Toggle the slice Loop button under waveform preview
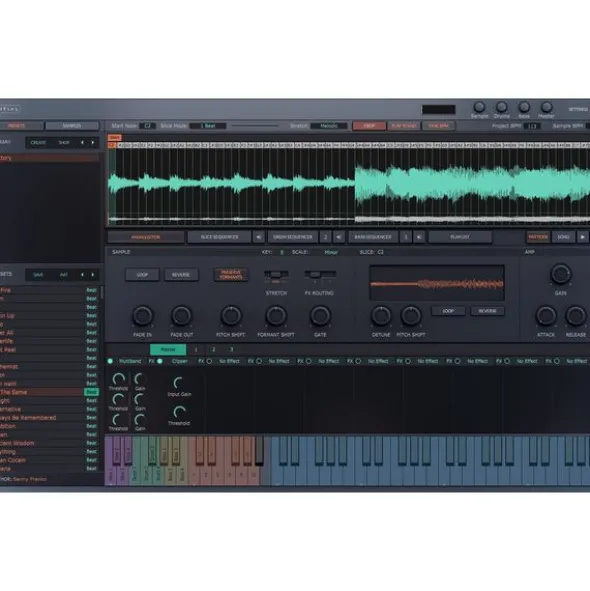 [x=448, y=311]
